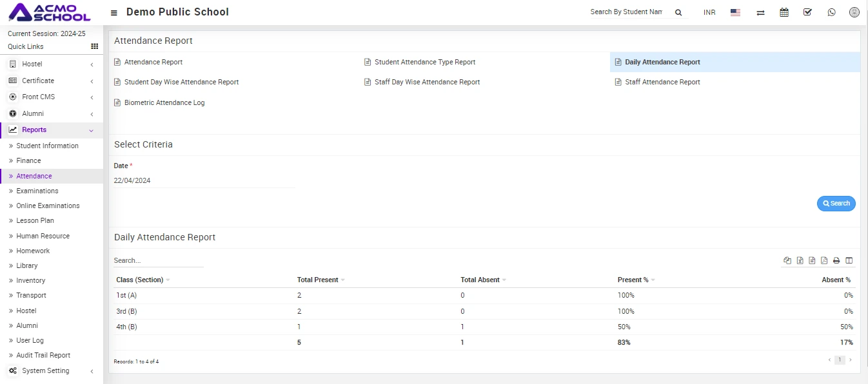Click the blue Search button
The image size is (868, 384).
pyautogui.click(x=836, y=203)
